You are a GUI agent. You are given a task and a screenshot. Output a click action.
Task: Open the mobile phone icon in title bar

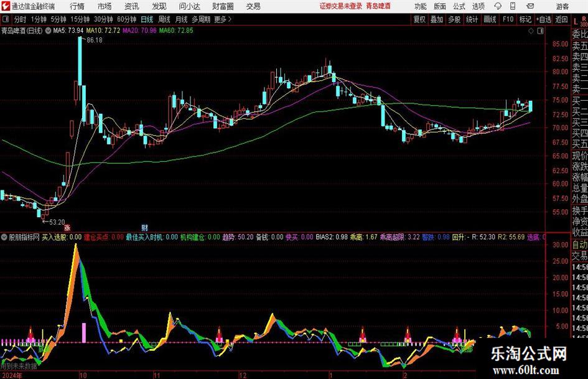(513, 6)
